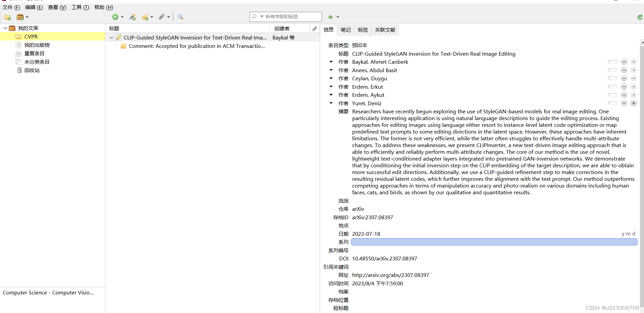Screen dimensions: 644x313
Task: Click plus icon on Ceylan author row
Action: pos(634,78)
